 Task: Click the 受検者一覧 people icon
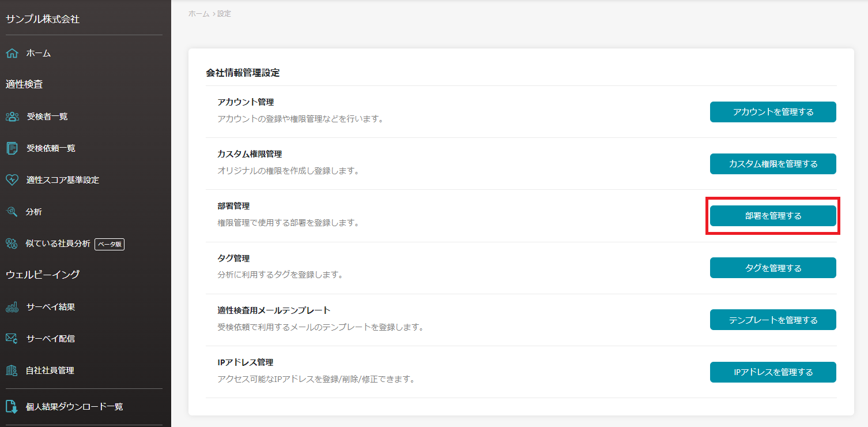point(12,117)
